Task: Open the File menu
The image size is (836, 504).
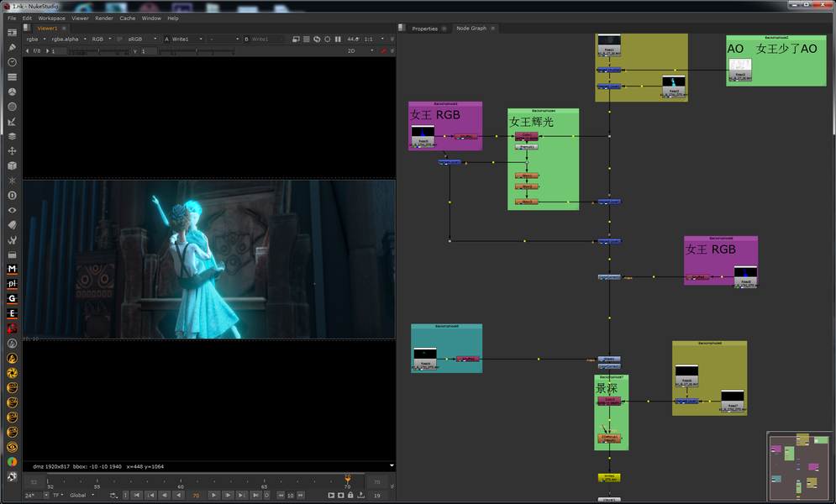Action: click(x=12, y=18)
